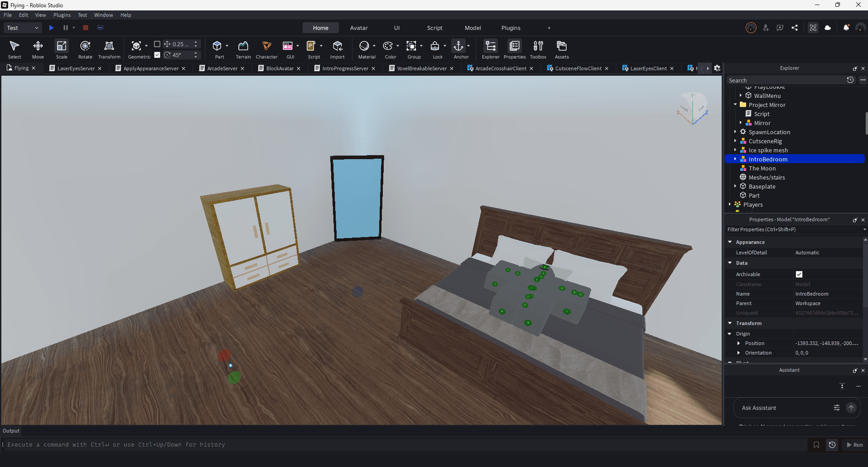
Task: Expand the Position property under Origin
Action: coord(740,343)
